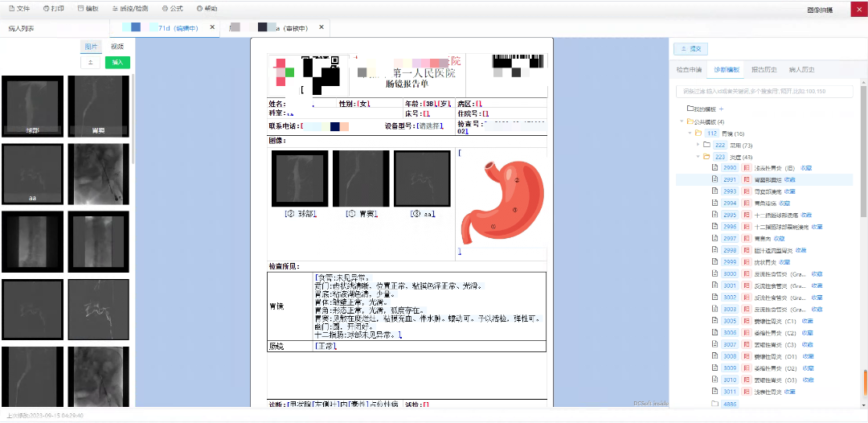Expand the 222 常用 folder node
The width and height of the screenshot is (868, 423).
click(x=698, y=145)
